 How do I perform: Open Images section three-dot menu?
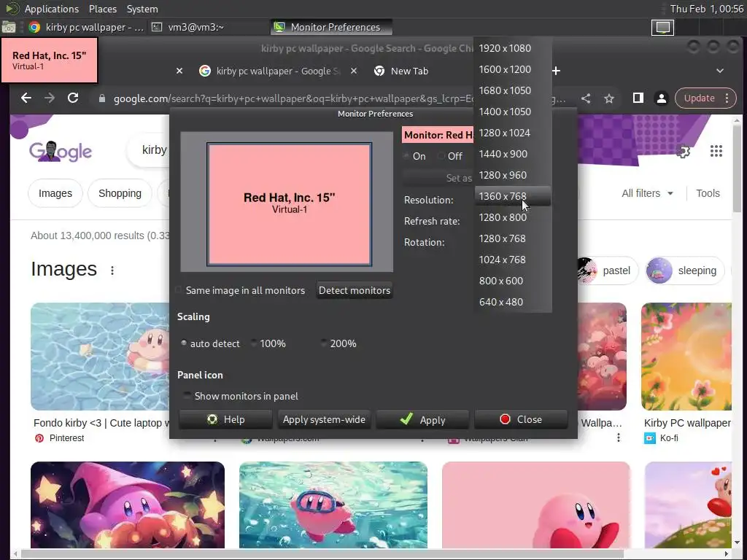pos(112,271)
